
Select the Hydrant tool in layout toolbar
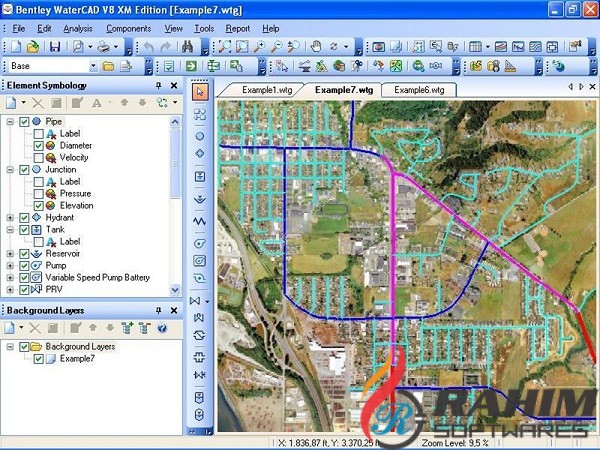[199, 153]
